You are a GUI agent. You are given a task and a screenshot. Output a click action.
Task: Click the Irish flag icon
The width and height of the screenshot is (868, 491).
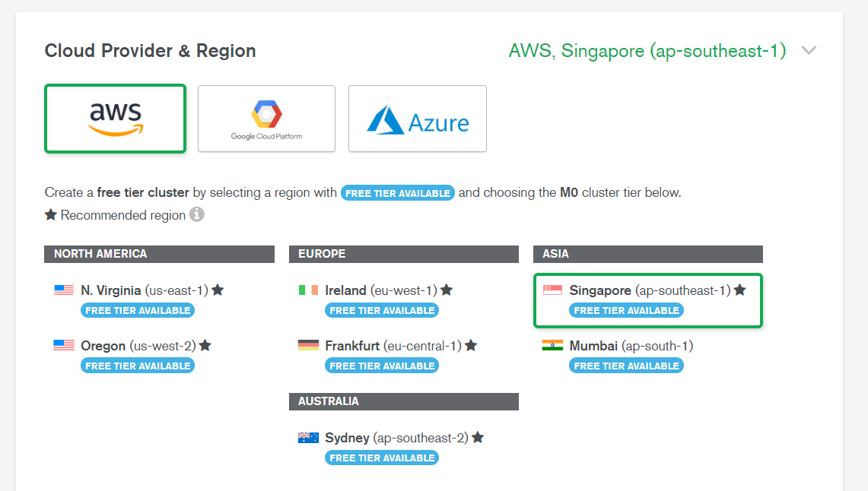pos(308,290)
